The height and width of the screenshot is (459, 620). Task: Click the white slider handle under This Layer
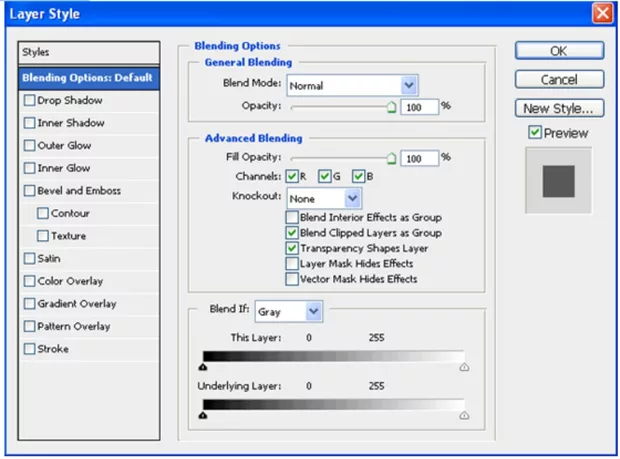(x=464, y=368)
